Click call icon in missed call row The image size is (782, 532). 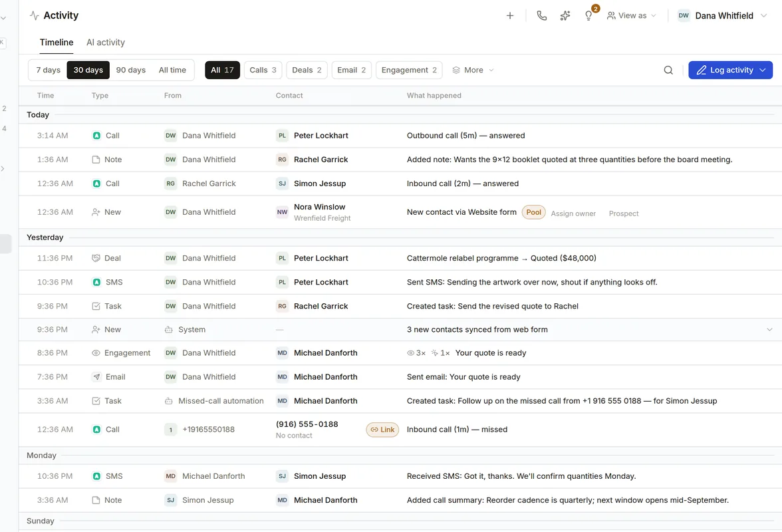97,430
